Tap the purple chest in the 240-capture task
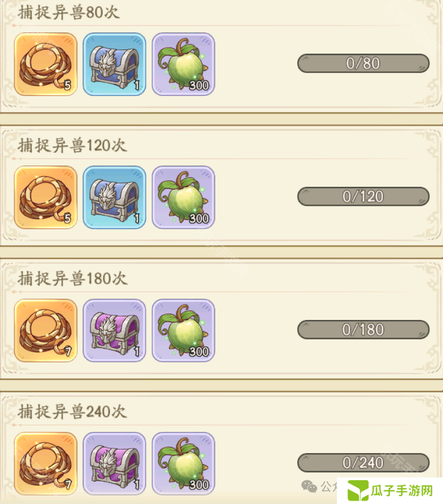The image size is (443, 504). click(115, 464)
